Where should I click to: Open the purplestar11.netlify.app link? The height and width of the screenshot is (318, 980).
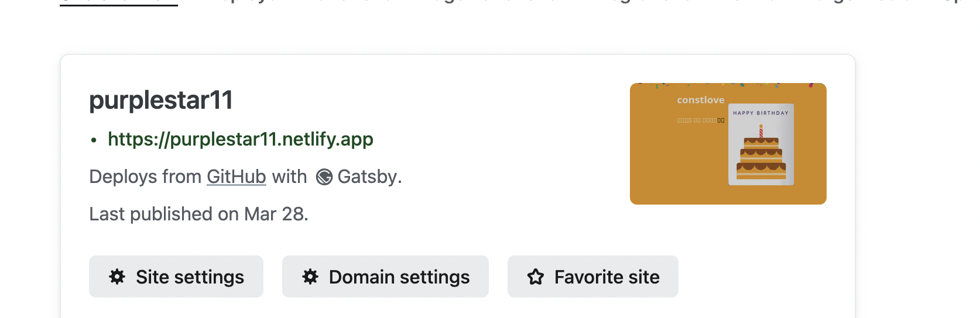(x=240, y=139)
